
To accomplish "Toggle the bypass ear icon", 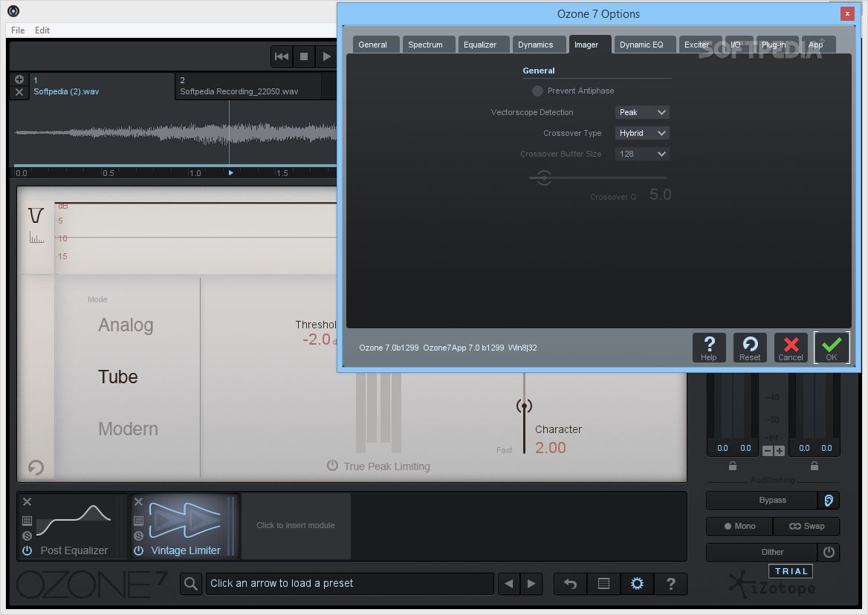I will coord(829,500).
